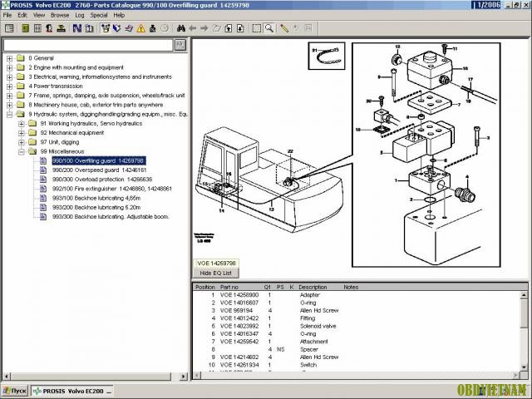Click parts list scrollbar up arrow
The width and height of the screenshot is (532, 399).
click(525, 296)
